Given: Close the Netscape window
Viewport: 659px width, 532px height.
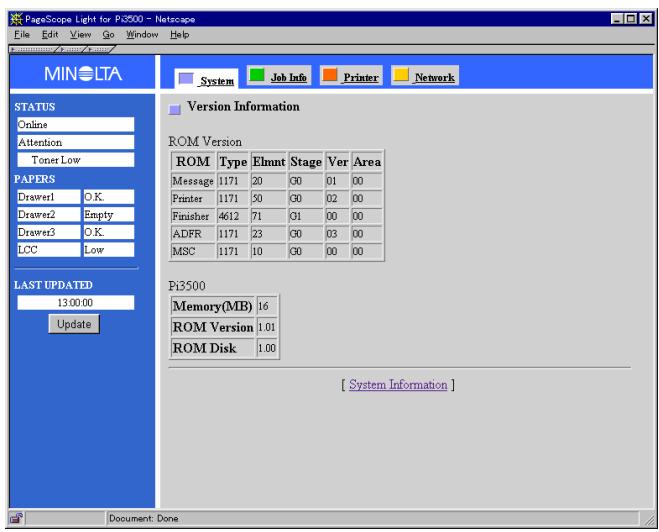Looking at the screenshot, I should pos(646,18).
